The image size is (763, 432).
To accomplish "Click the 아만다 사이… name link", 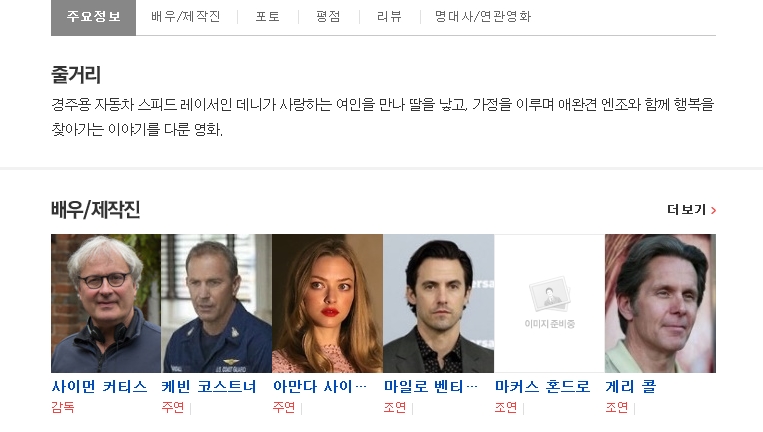I will point(320,387).
